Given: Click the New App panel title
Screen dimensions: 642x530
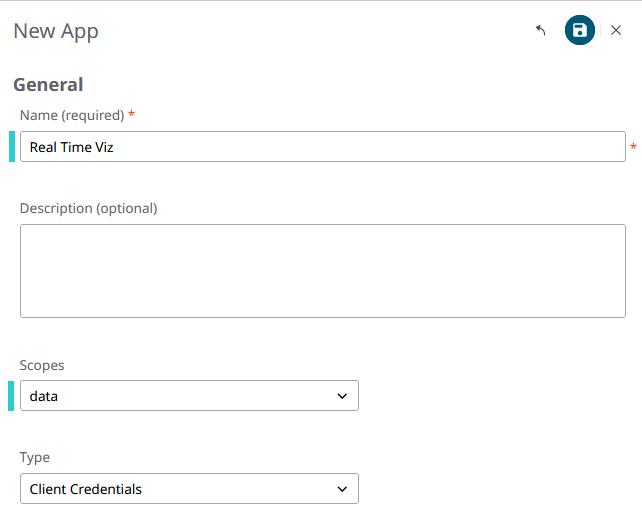Looking at the screenshot, I should tap(56, 31).
